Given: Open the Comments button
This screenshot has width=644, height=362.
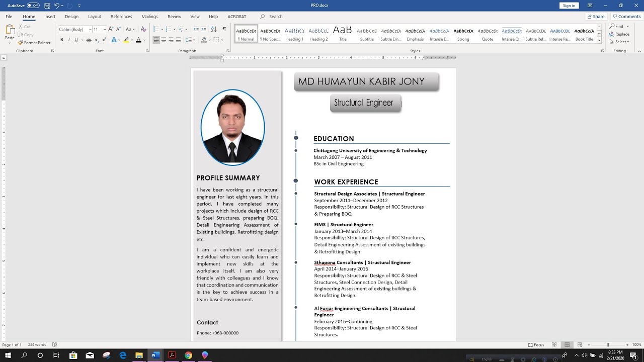Looking at the screenshot, I should [626, 17].
